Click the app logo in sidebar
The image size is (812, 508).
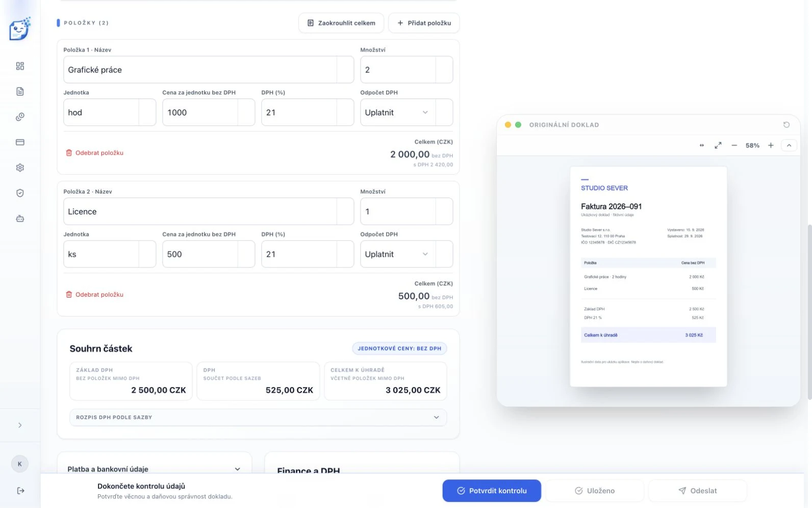(20, 29)
